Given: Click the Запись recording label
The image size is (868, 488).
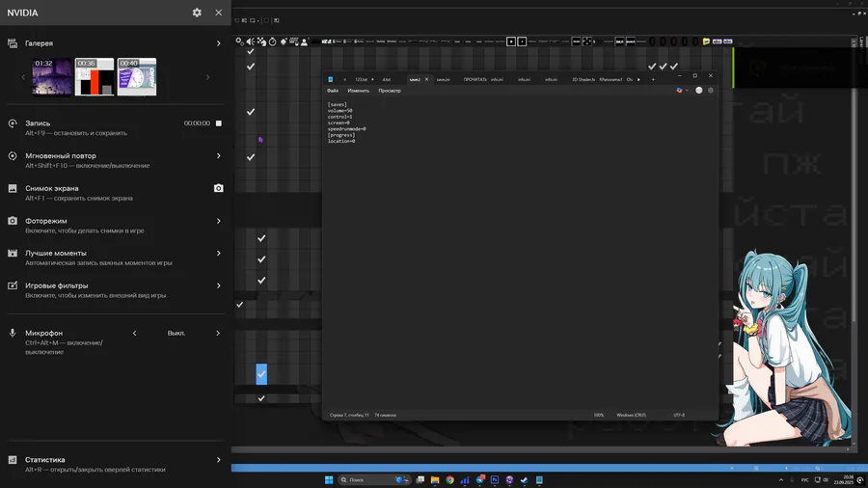Looking at the screenshot, I should click(38, 123).
